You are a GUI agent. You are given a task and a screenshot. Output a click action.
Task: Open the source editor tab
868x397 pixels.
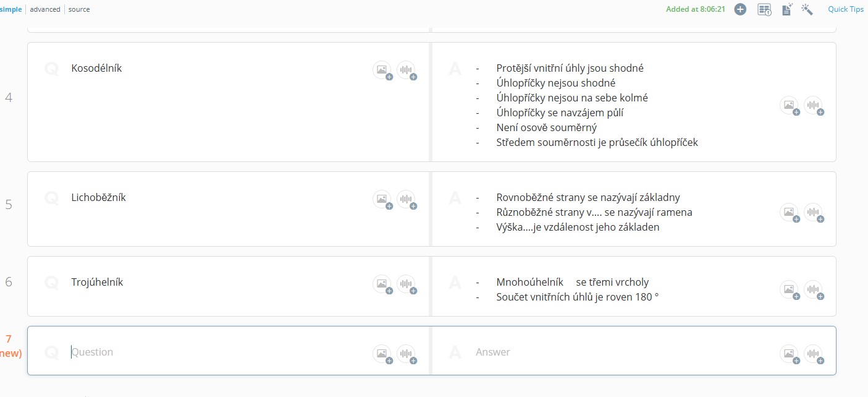click(x=79, y=9)
